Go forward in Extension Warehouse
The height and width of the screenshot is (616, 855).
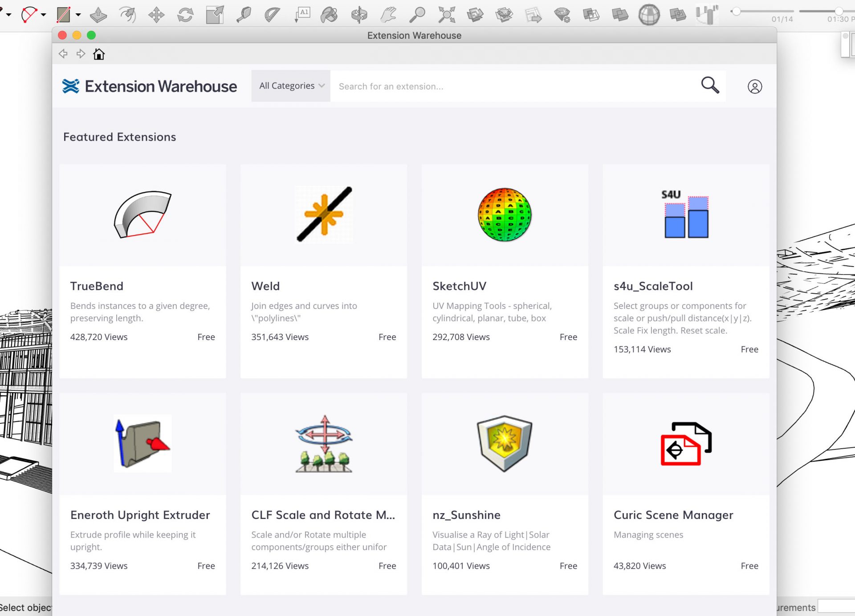tap(81, 54)
